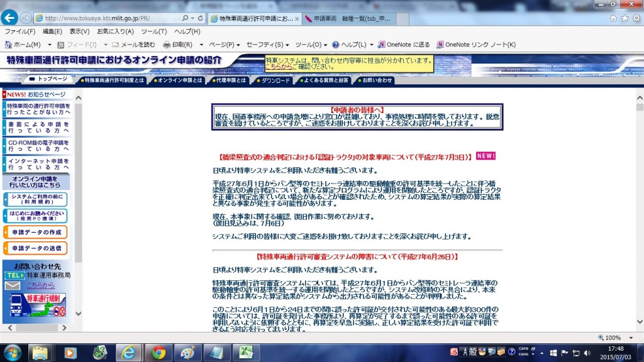Screen dimensions: 644x362
Task: Toggle the IME input mode 'A' indicator
Action: coord(465,352)
